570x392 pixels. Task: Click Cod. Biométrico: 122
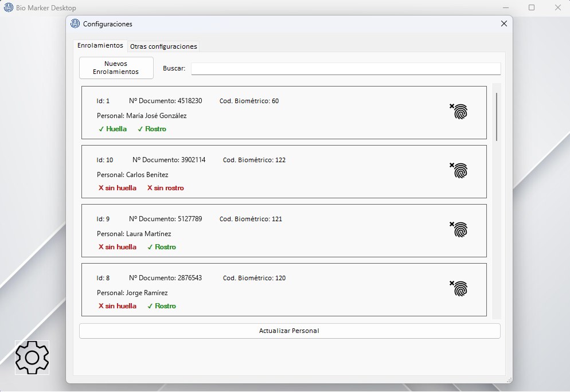click(x=254, y=160)
